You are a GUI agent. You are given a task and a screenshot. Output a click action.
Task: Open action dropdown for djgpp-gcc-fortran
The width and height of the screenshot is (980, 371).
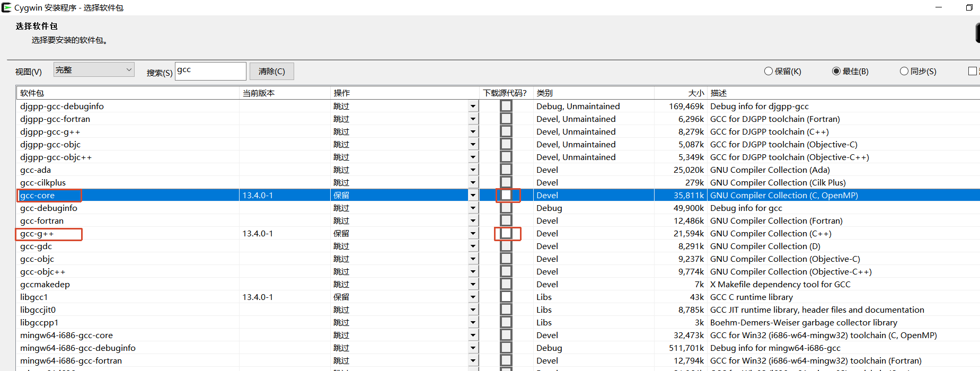click(x=473, y=119)
